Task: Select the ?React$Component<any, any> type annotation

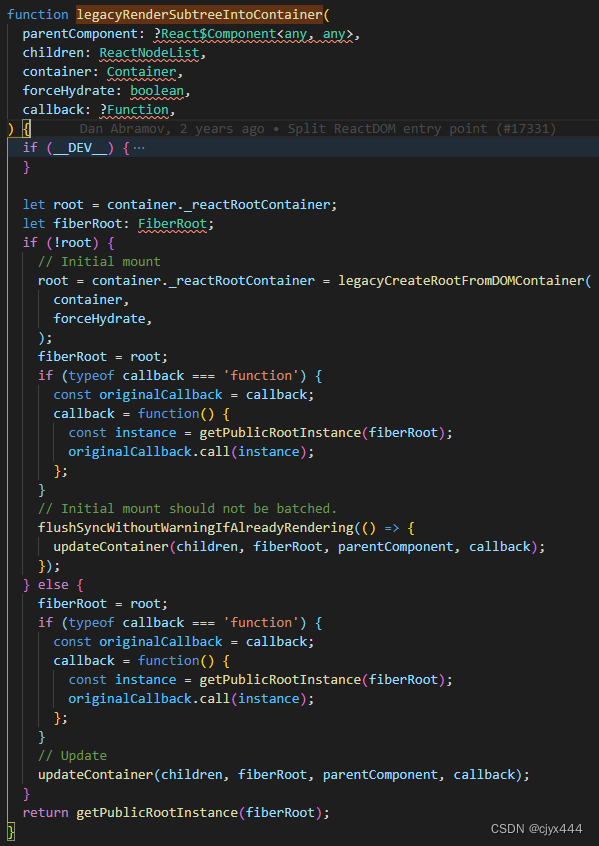Action: (x=253, y=34)
